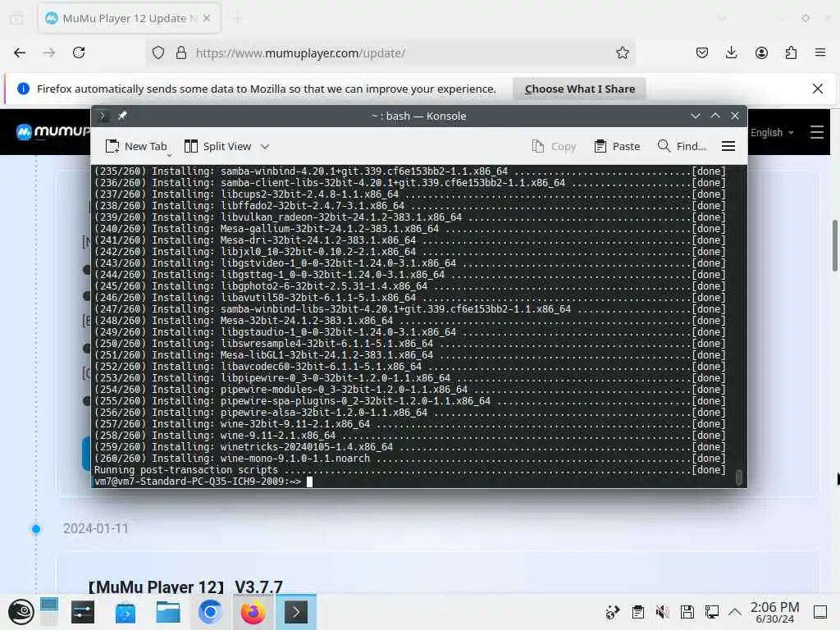Viewport: 840px width, 630px height.
Task: Open Firefox extensions puzzle icon
Action: pos(791,52)
